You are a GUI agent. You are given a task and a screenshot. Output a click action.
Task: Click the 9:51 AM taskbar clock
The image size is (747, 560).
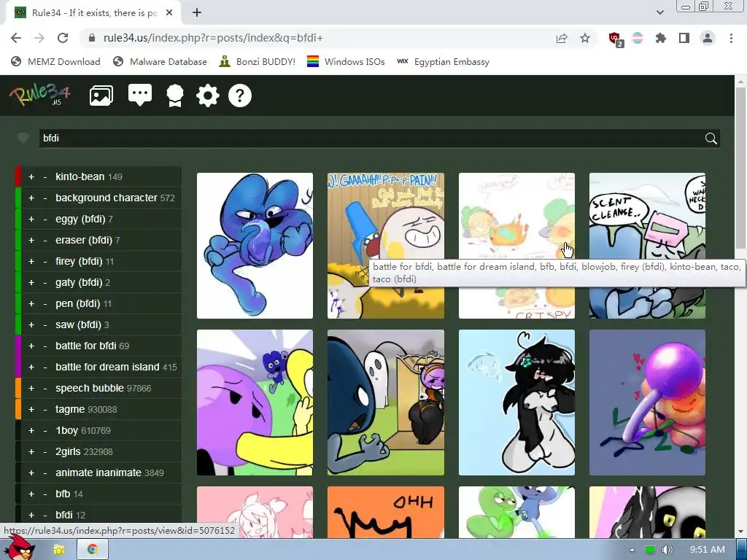coord(707,550)
